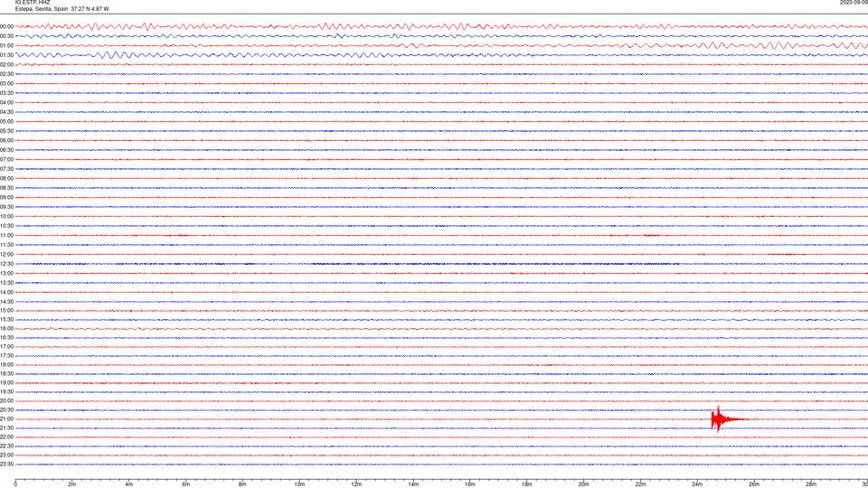The width and height of the screenshot is (868, 488).
Task: Click the 16m tick label on minute axis
Action: pyautogui.click(x=470, y=484)
